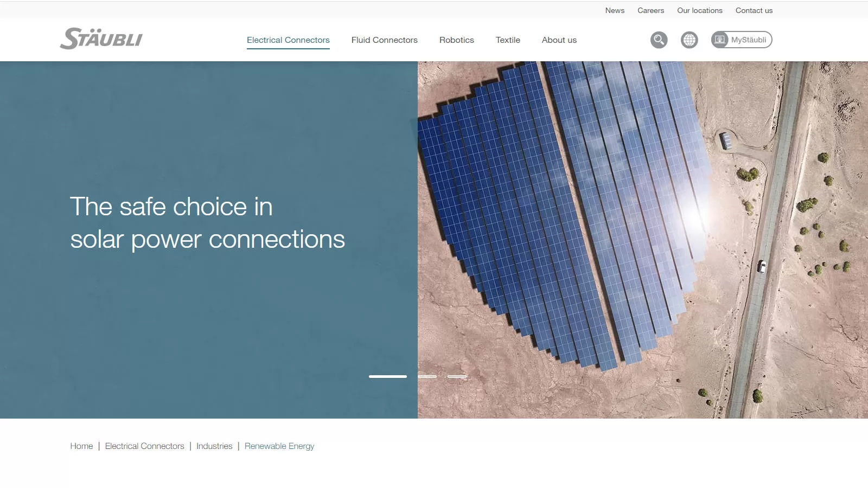Open the Fluid Connectors menu
Image resolution: width=868 pixels, height=488 pixels.
click(x=384, y=40)
